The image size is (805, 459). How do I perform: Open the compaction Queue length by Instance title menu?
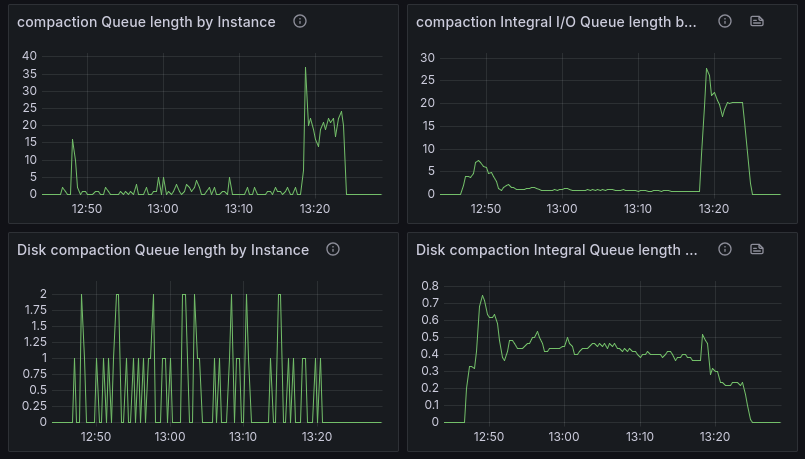click(146, 22)
